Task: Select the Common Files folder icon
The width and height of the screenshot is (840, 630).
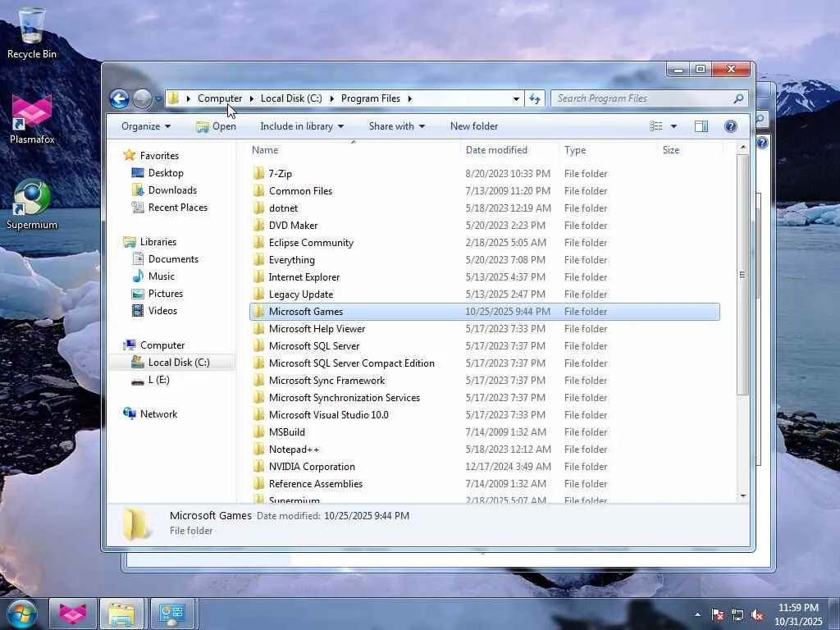Action: (x=258, y=190)
